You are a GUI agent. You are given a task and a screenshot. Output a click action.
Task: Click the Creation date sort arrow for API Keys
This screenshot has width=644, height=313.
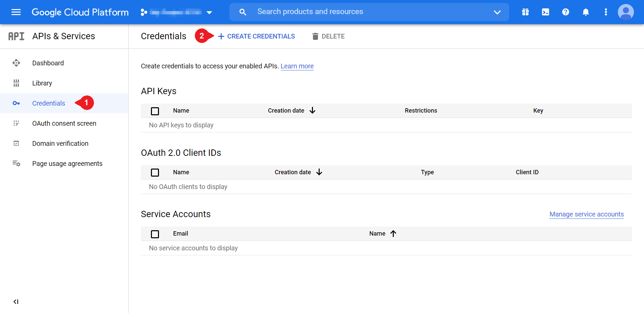pyautogui.click(x=312, y=110)
